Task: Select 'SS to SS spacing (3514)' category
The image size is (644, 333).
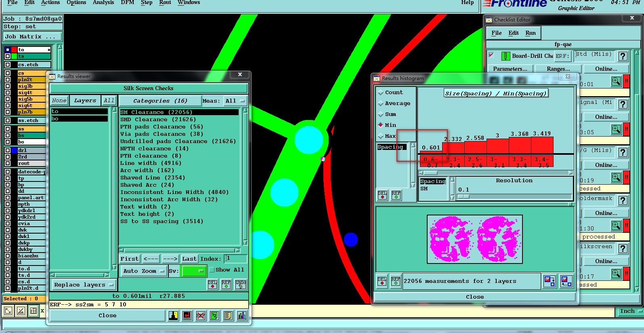Action: [162, 221]
